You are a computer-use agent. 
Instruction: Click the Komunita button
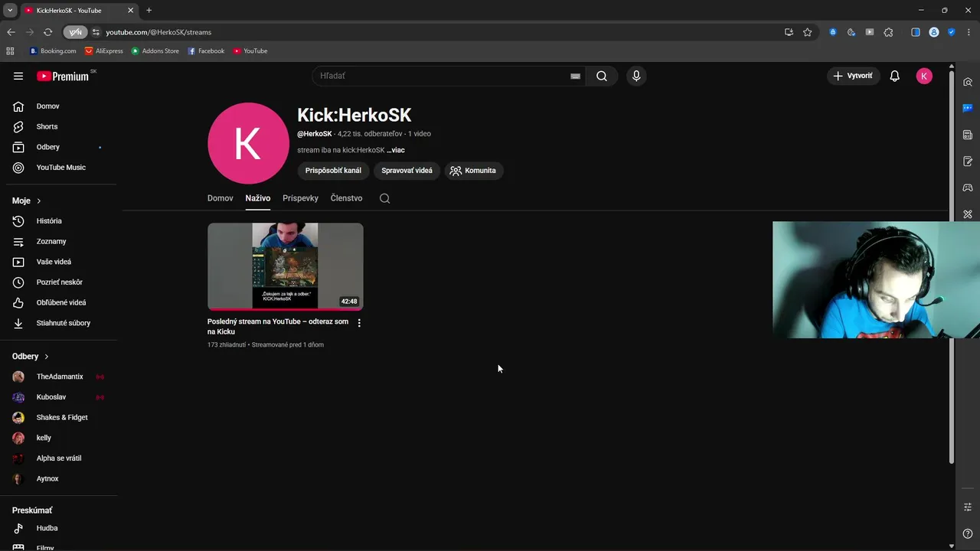click(473, 171)
